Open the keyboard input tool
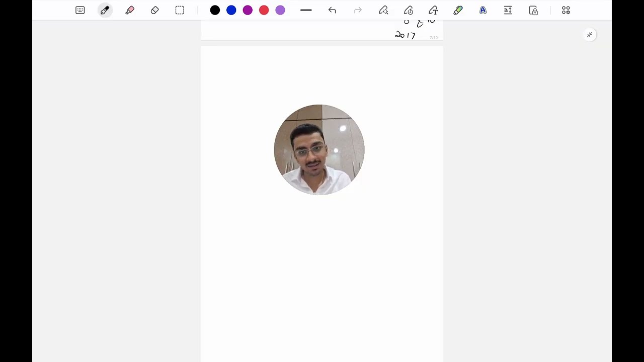The image size is (644, 362). 80,10
